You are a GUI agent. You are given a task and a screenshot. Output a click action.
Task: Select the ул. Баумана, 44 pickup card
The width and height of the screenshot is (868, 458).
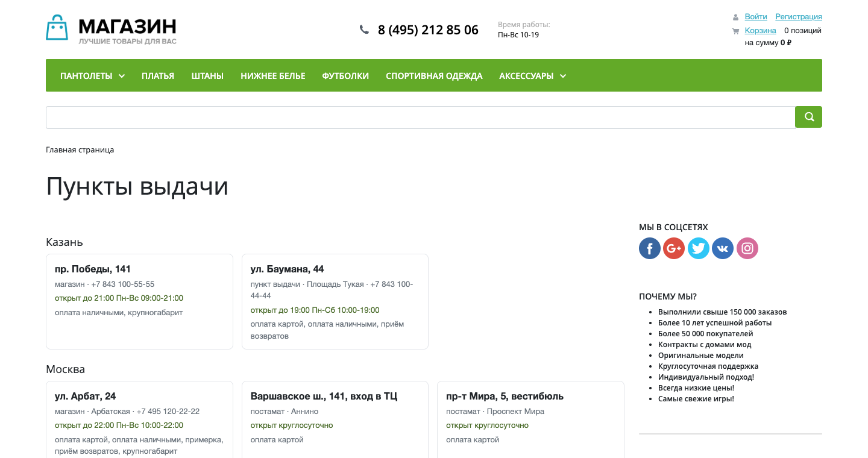pyautogui.click(x=335, y=301)
